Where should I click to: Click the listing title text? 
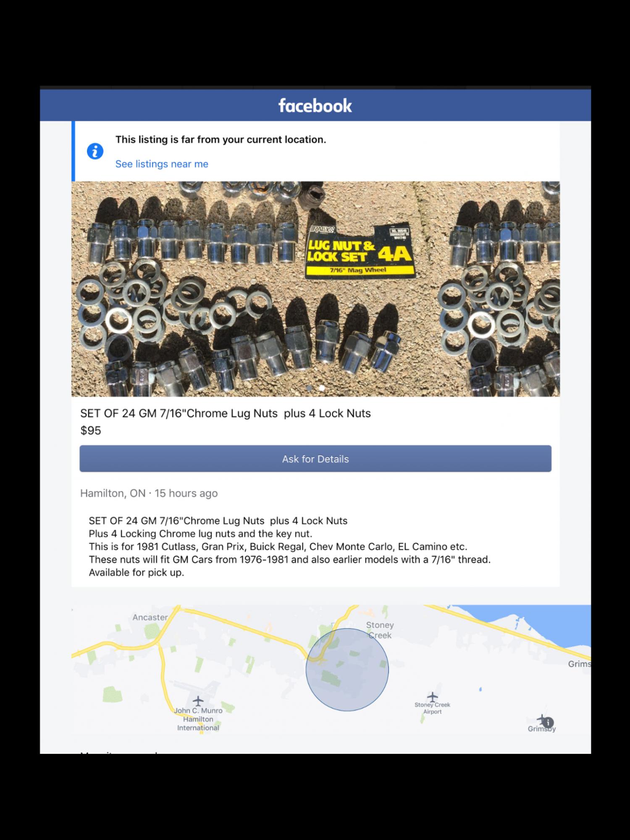(x=226, y=413)
